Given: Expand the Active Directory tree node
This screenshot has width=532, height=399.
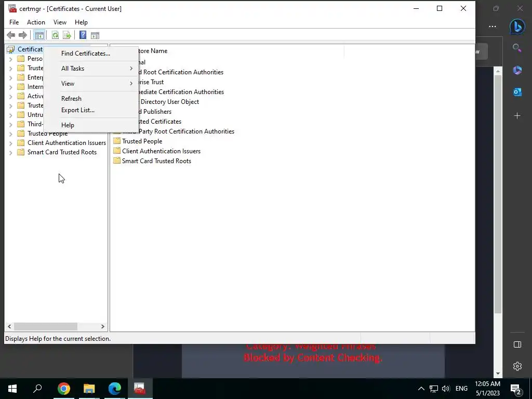Looking at the screenshot, I should tap(10, 96).
